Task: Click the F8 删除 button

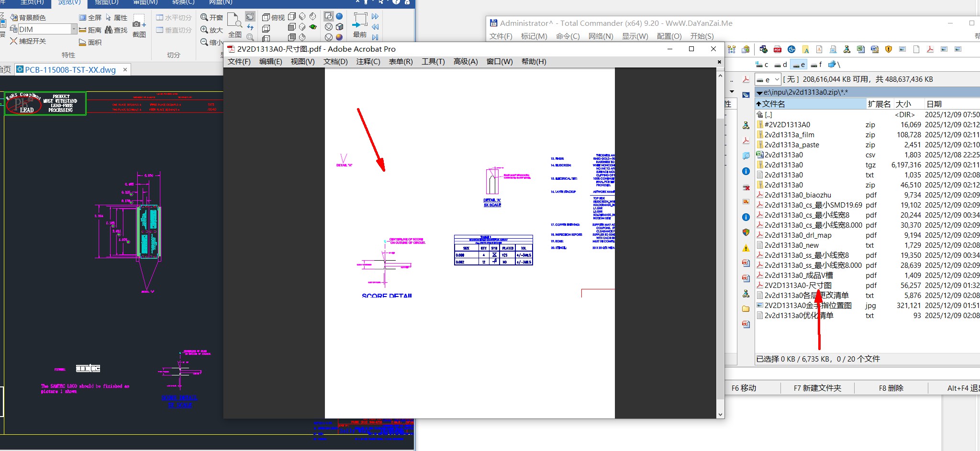Action: tap(891, 388)
